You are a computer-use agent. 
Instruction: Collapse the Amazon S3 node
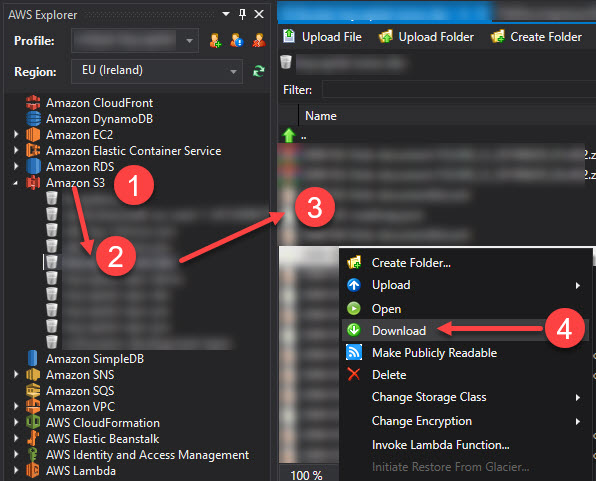tap(16, 183)
